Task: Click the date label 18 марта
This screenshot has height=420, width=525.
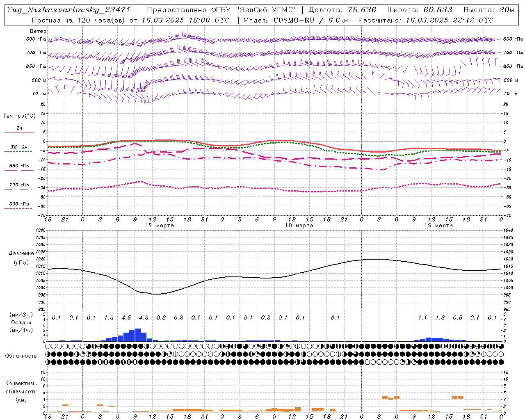Action: point(299,226)
